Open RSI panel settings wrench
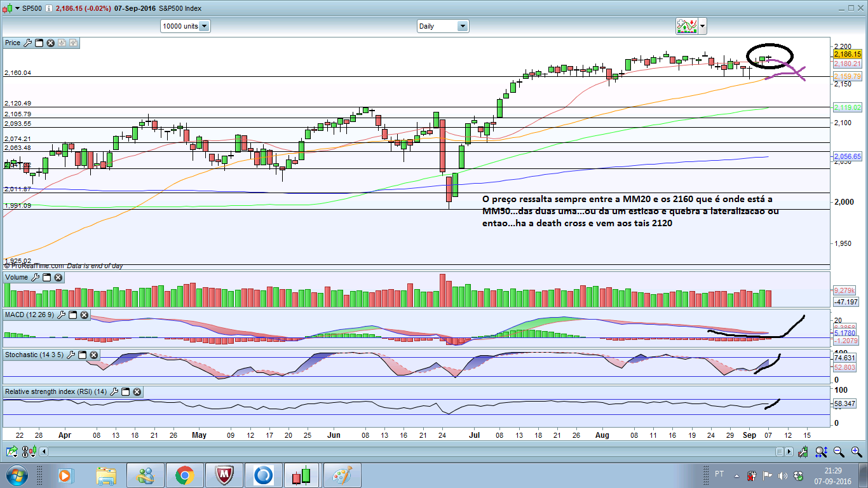Image resolution: width=868 pixels, height=488 pixels. 114,392
